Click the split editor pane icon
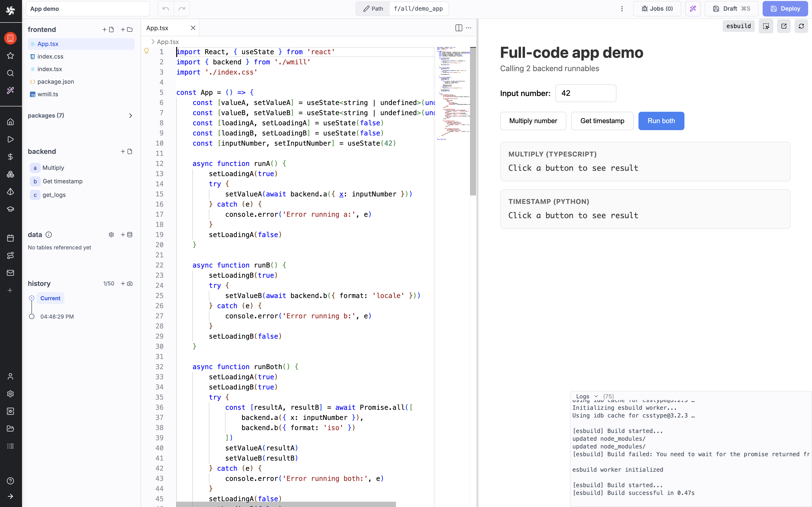 [458, 28]
